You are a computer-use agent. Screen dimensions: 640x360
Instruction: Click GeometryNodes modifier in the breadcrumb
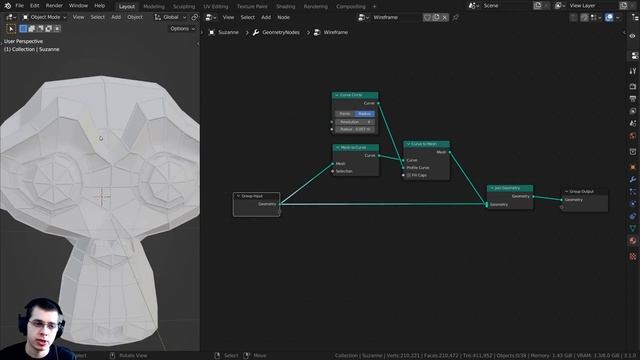pos(281,32)
